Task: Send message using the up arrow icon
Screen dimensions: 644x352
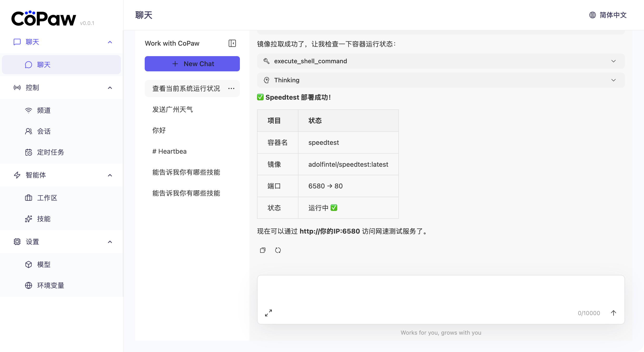Action: (x=613, y=313)
